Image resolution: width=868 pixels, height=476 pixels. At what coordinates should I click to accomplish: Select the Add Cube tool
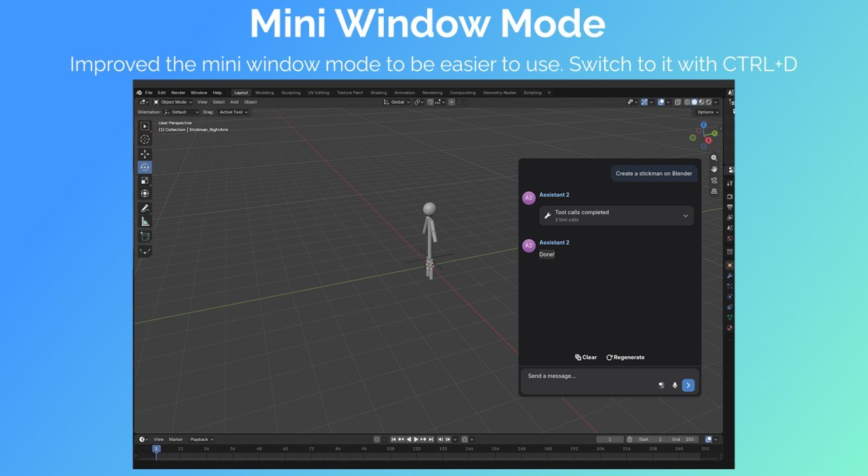click(144, 236)
